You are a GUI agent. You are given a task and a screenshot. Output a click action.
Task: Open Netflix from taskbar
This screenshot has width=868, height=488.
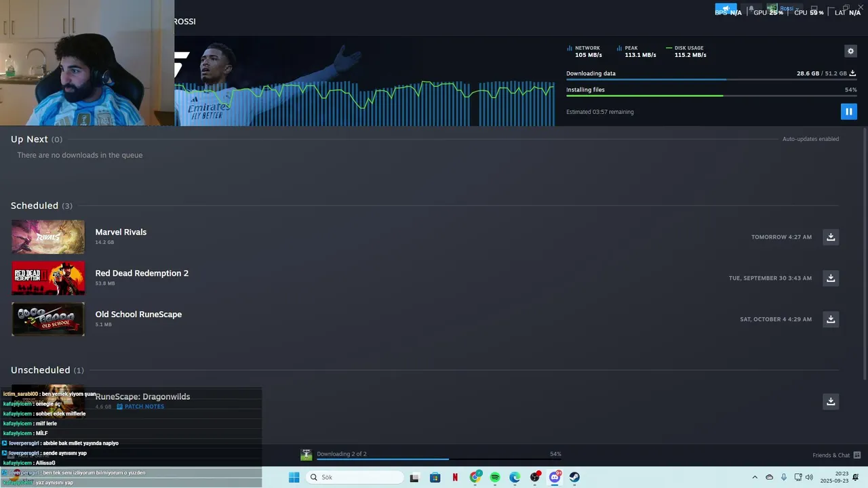455,477
